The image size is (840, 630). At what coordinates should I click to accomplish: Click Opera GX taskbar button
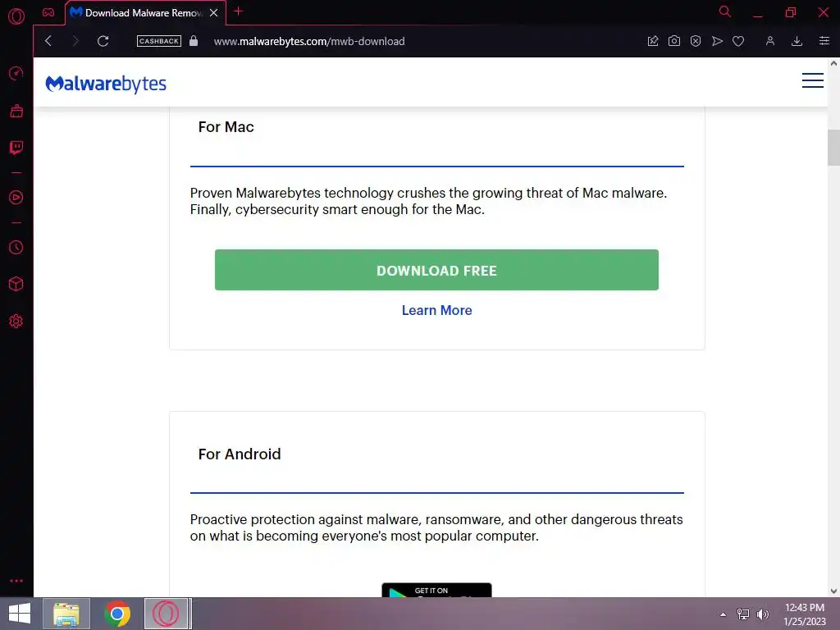(x=167, y=614)
